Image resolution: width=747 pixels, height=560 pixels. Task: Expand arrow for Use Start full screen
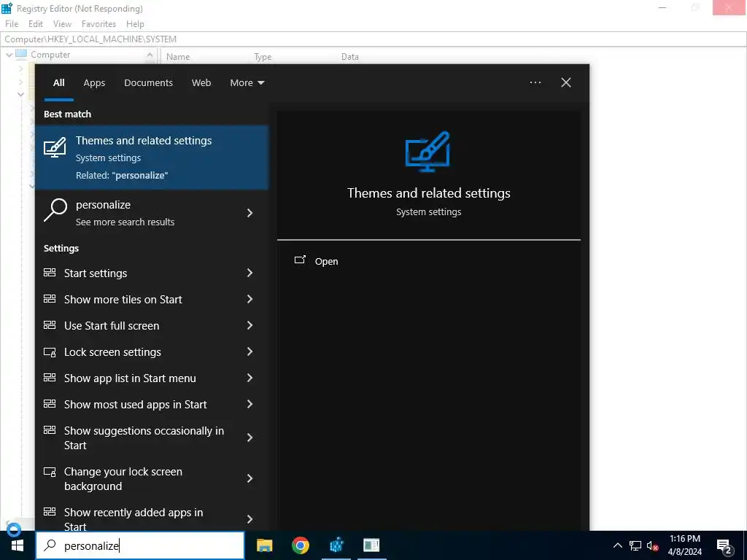249,324
